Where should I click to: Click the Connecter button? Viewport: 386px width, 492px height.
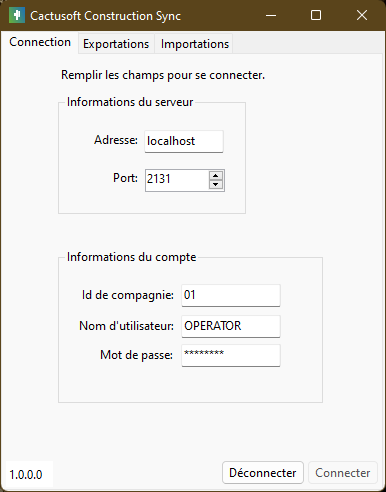(343, 473)
